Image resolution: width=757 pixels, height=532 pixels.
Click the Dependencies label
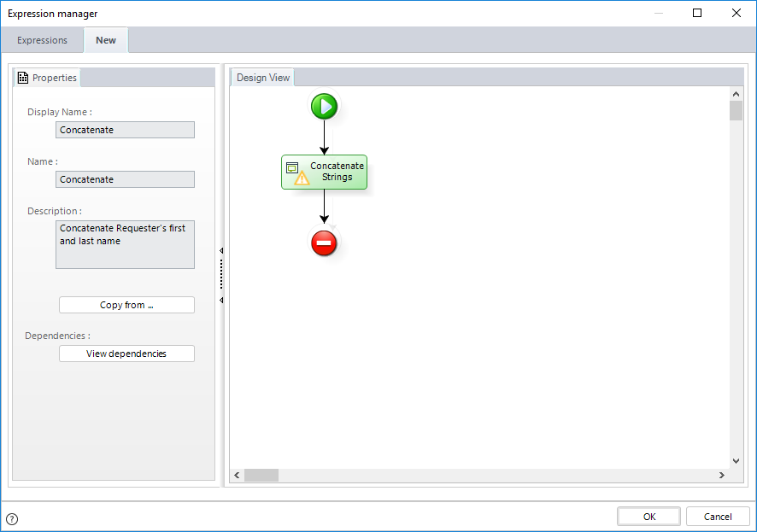(x=57, y=336)
